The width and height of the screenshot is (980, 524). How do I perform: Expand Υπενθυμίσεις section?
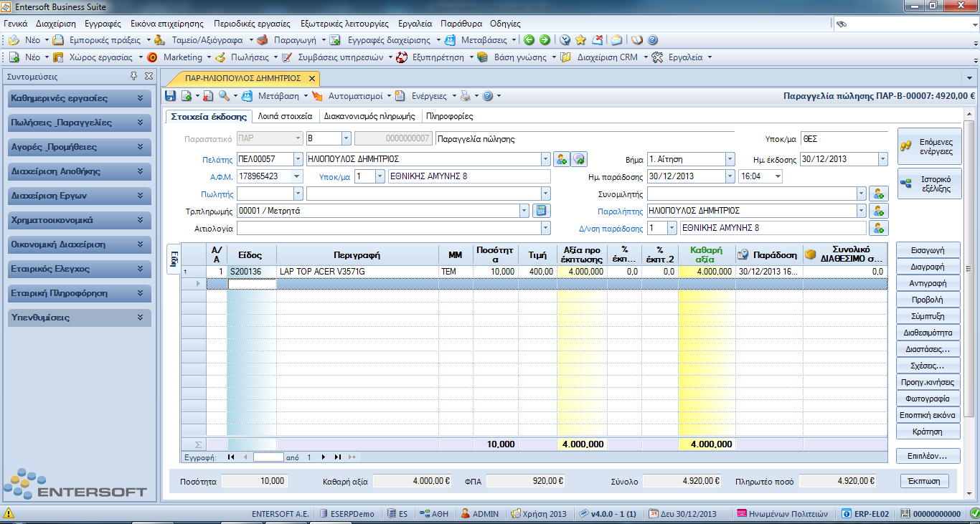[x=79, y=318]
